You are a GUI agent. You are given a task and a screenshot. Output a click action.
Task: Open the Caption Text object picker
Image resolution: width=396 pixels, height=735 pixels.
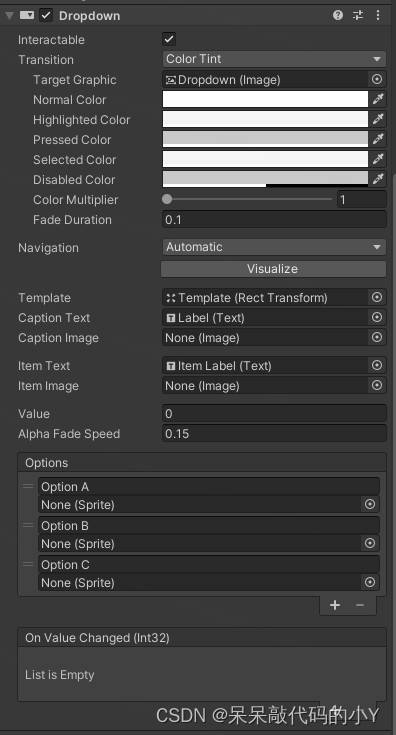(377, 317)
